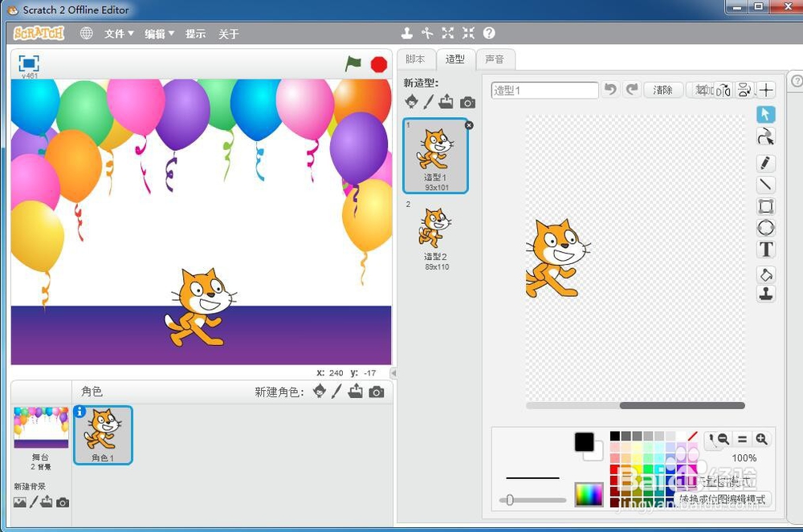803x532 pixels.
Task: Activate the Ellipse tool
Action: (765, 228)
